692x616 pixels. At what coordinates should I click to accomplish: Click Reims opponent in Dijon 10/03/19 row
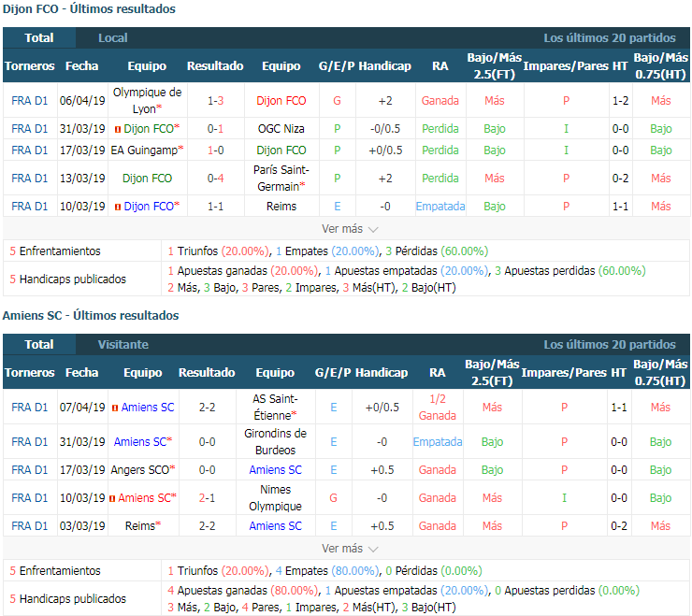tap(281, 207)
